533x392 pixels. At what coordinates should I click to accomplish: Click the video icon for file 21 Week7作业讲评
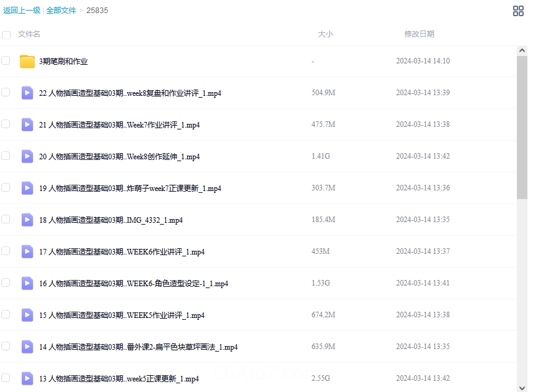coord(27,124)
